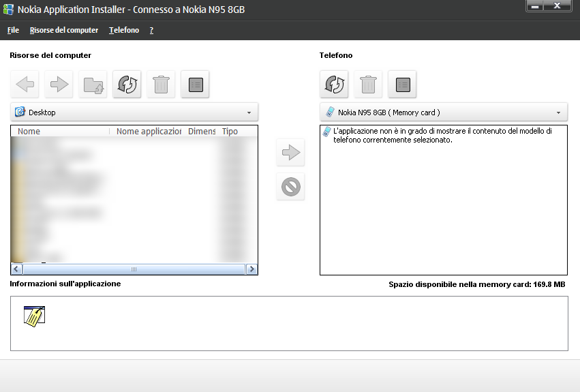Open the Risorse del computer menu
This screenshot has height=392, width=580.
64,31
